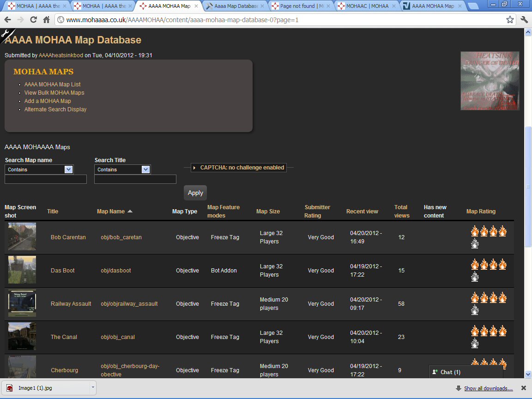Image resolution: width=532 pixels, height=399 pixels.
Task: Bookmark page with star icon
Action: [x=510, y=20]
